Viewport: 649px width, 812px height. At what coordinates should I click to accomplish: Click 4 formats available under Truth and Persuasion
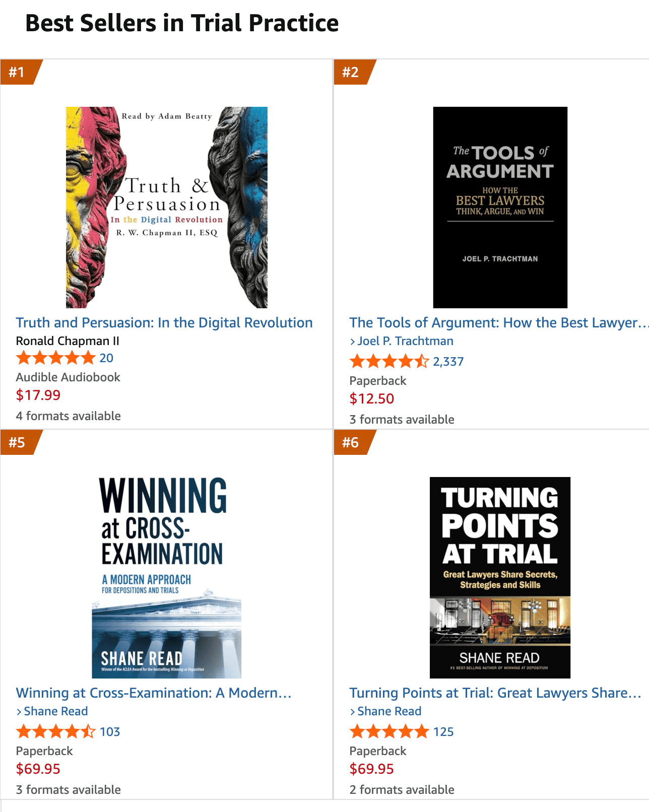tap(68, 416)
